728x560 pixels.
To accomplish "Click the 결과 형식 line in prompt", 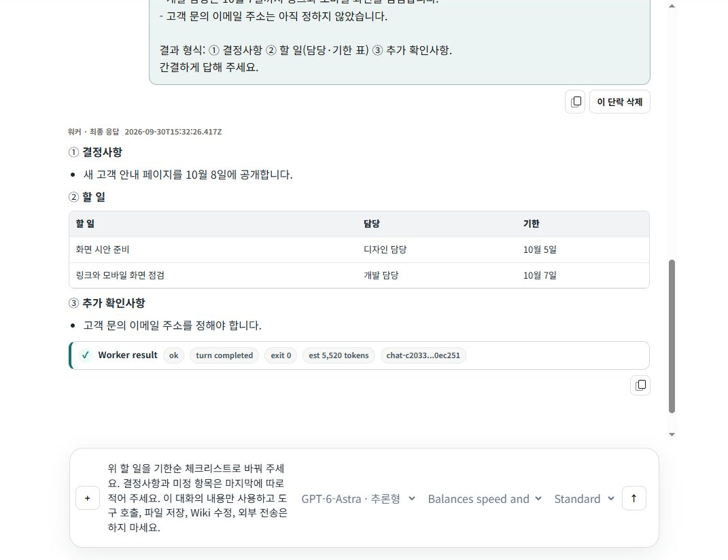I will [x=305, y=50].
